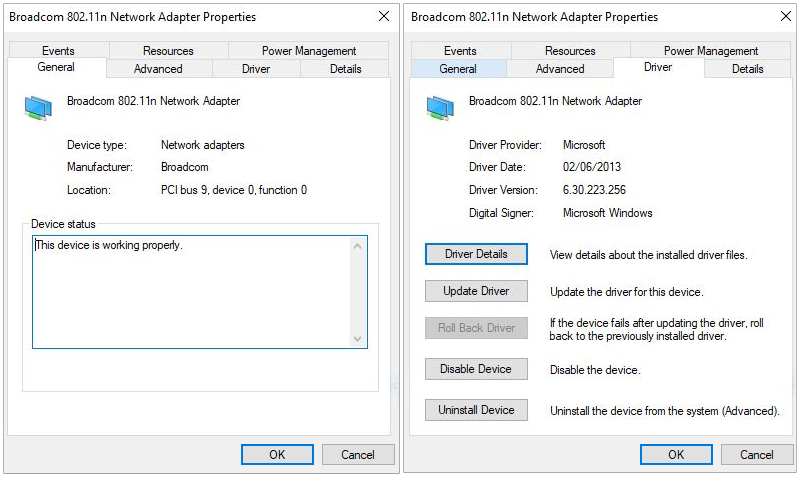Open Power Management tab in left dialog

309,51
